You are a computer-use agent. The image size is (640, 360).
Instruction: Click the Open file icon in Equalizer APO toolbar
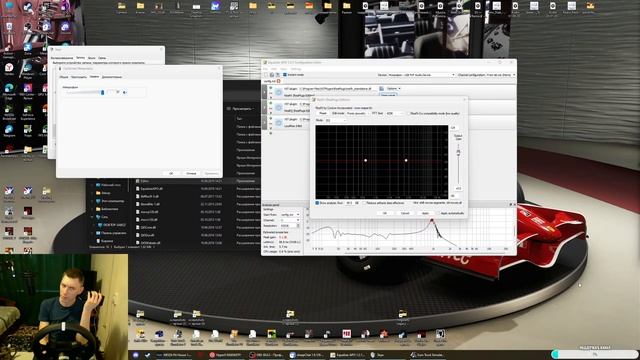click(272, 75)
